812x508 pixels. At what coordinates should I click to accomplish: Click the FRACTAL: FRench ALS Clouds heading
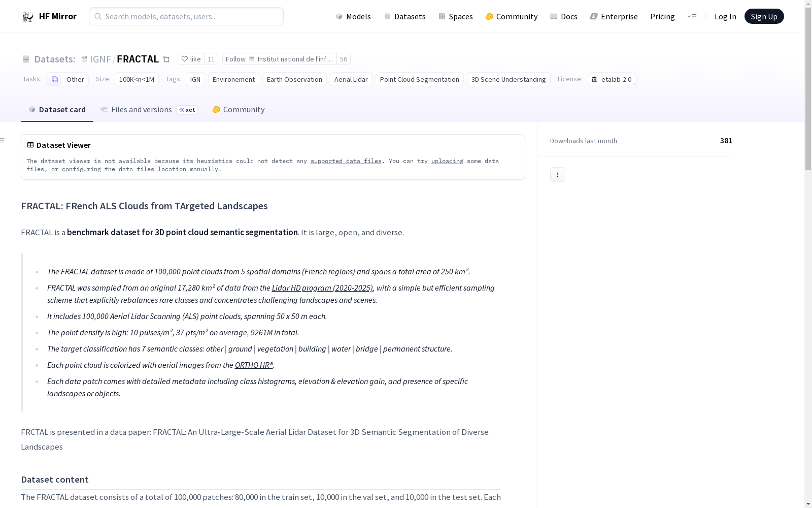pyautogui.click(x=144, y=206)
